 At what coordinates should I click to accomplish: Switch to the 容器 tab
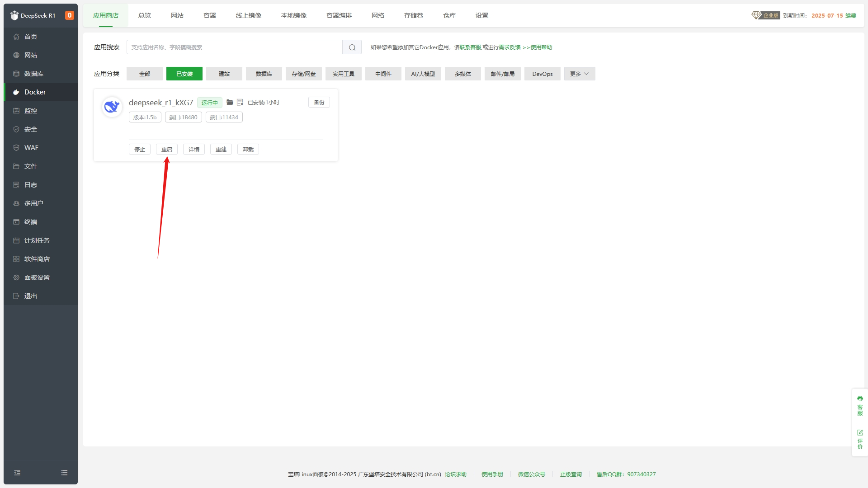coord(210,15)
